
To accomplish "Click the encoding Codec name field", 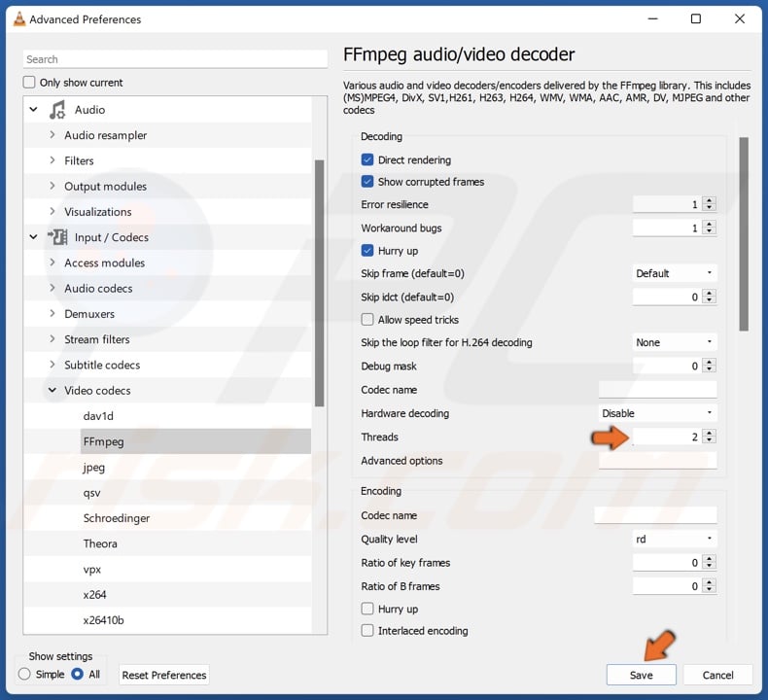I will point(655,515).
